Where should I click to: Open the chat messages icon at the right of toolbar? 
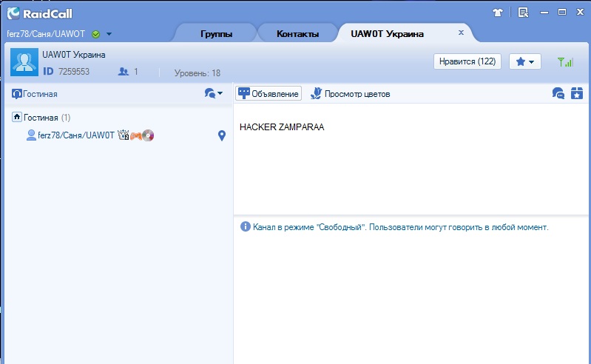coord(558,93)
